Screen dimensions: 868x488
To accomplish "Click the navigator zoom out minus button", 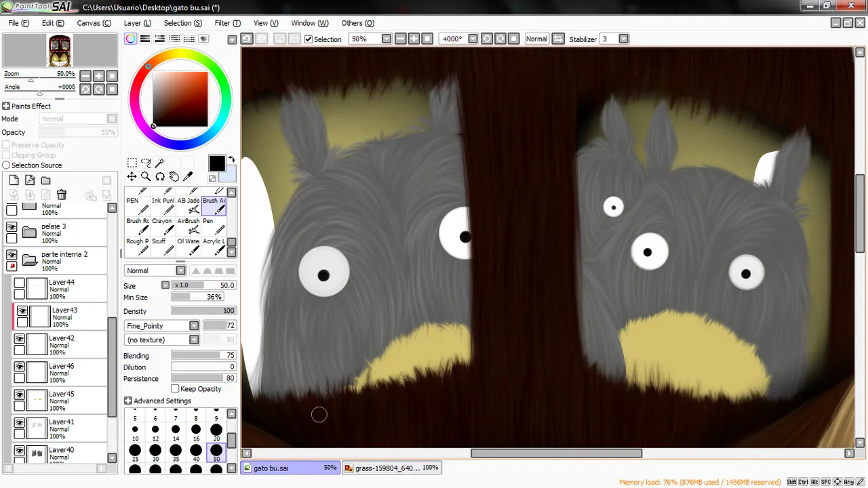I will [85, 76].
